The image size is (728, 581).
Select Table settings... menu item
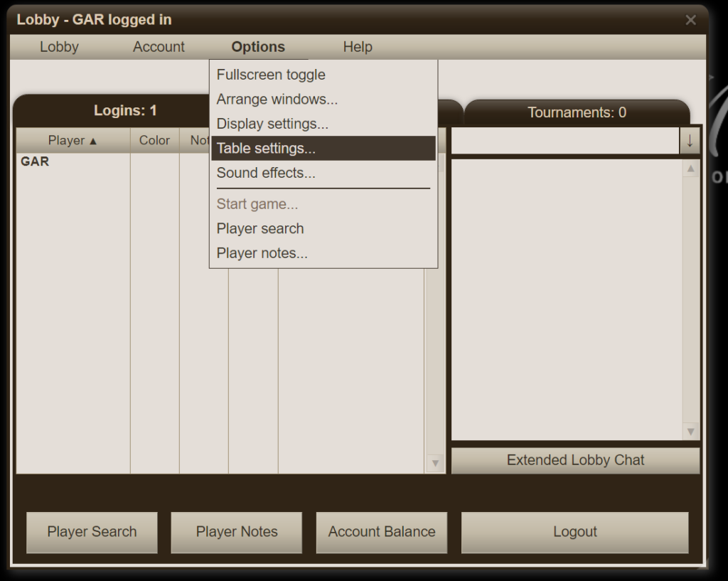pyautogui.click(x=266, y=149)
